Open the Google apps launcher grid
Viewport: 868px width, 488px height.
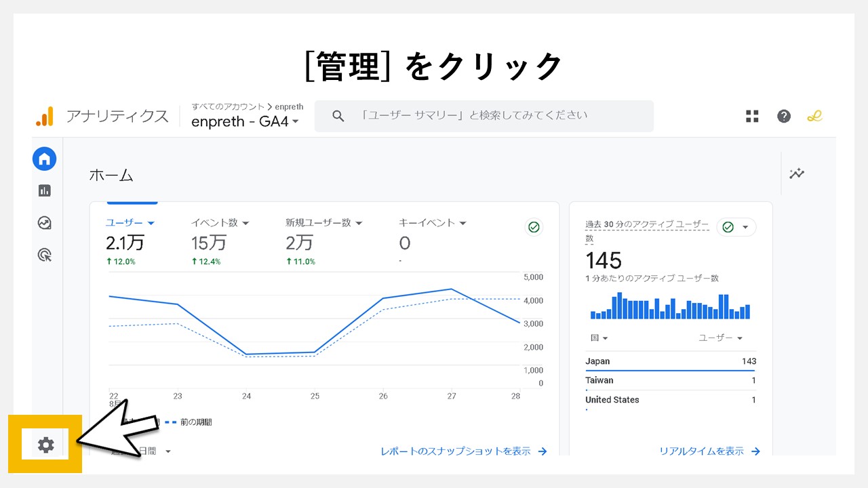(x=752, y=116)
